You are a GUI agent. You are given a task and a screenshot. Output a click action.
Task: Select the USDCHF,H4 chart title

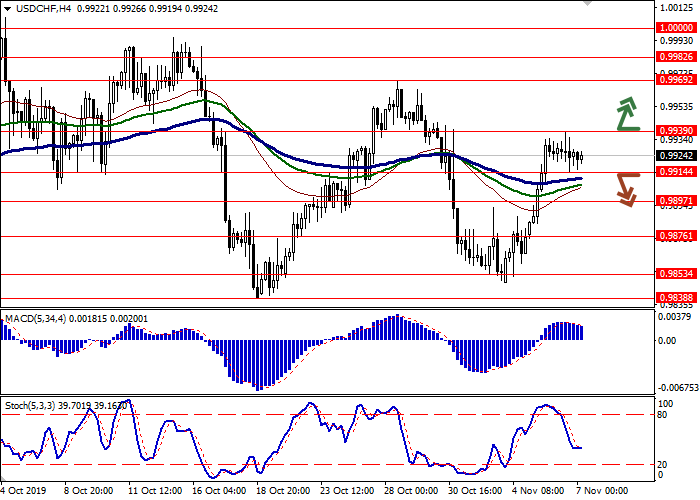pyautogui.click(x=34, y=9)
